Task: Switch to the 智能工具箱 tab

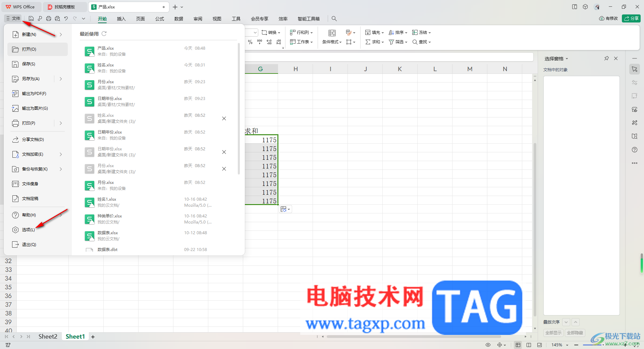Action: click(309, 19)
